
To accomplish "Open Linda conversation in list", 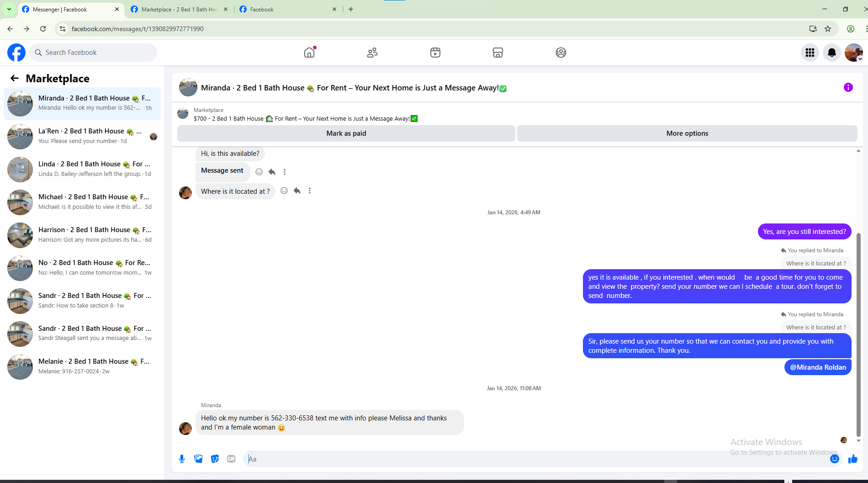I will [x=82, y=170].
